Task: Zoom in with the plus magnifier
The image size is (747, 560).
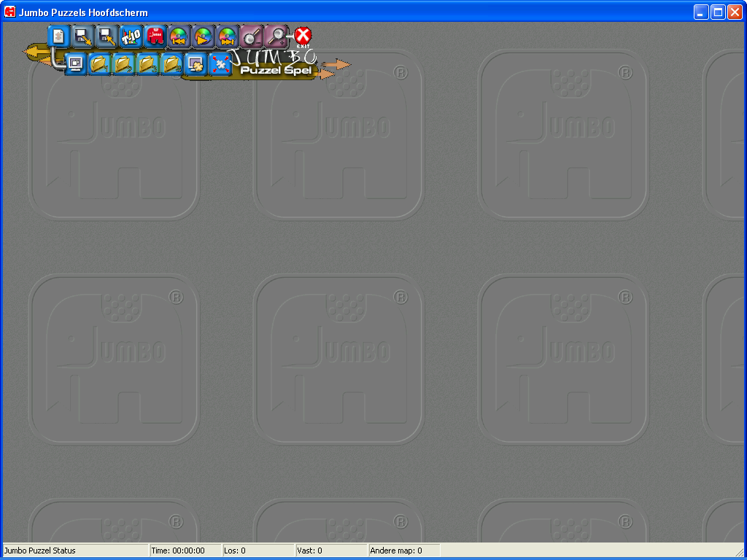Action: (x=276, y=36)
